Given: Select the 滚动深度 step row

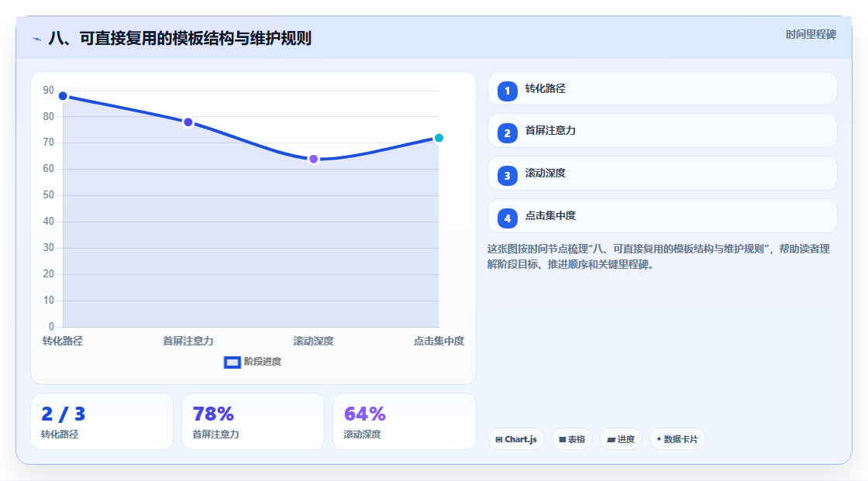Looking at the screenshot, I should [x=662, y=174].
